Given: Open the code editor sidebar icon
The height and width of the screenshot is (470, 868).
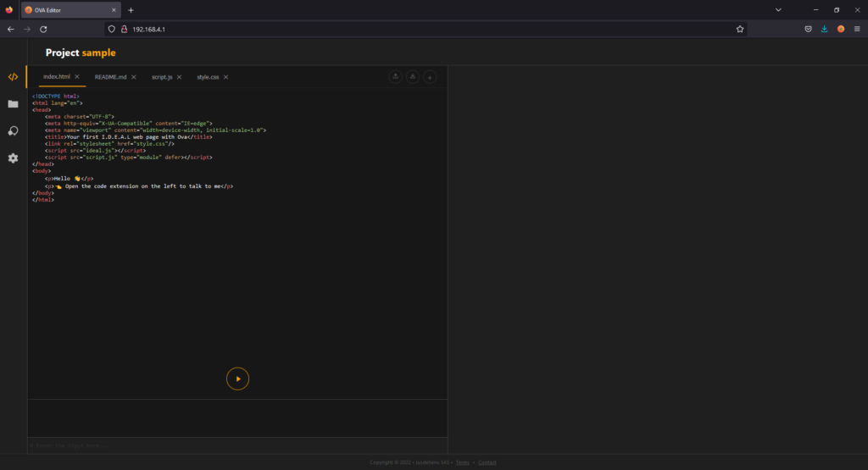Looking at the screenshot, I should (13, 77).
